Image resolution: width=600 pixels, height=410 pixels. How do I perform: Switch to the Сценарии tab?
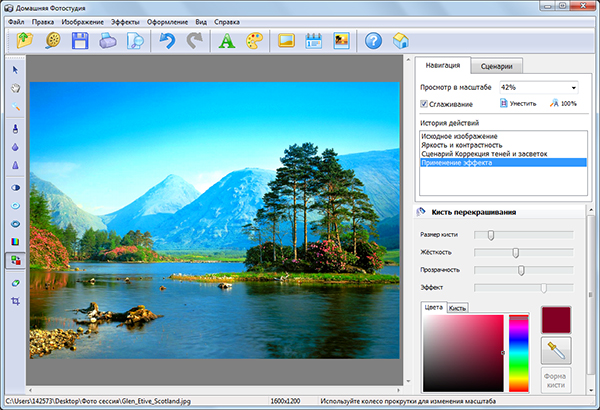click(495, 66)
